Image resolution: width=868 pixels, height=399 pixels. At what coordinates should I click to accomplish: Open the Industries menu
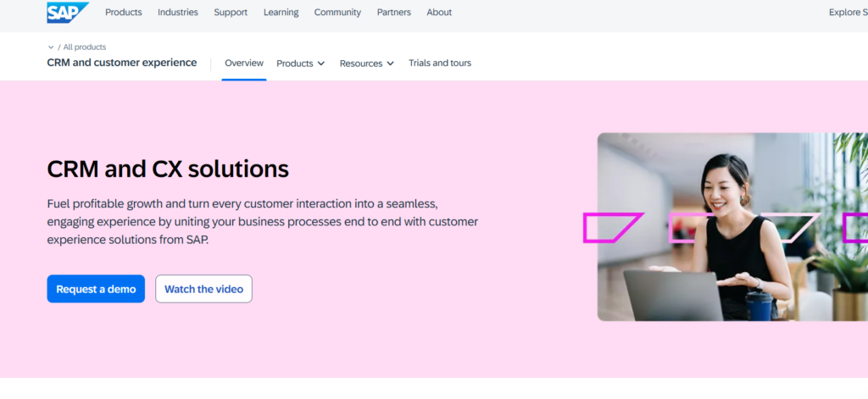[177, 13]
